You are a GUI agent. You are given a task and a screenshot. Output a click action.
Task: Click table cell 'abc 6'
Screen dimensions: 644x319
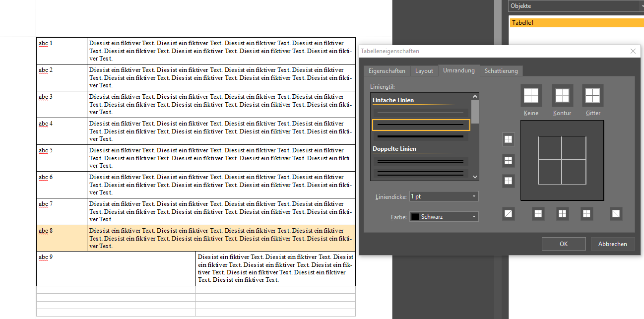pos(62,185)
